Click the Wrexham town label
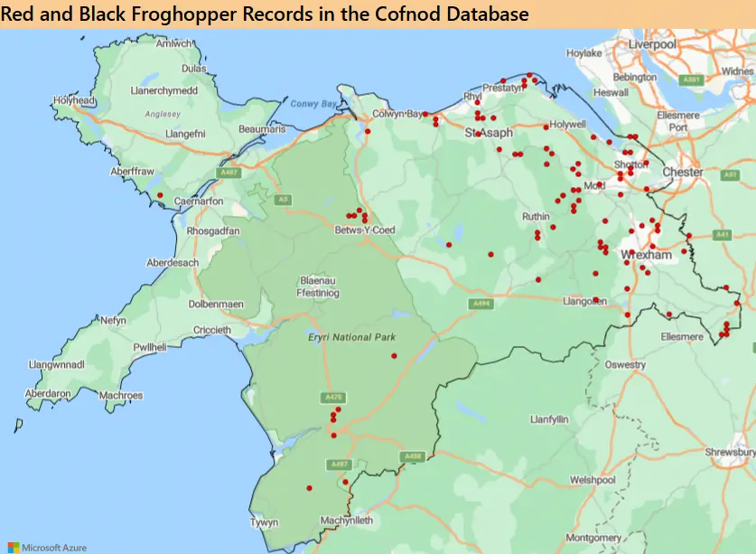Image resolution: width=756 pixels, height=554 pixels. pyautogui.click(x=648, y=256)
